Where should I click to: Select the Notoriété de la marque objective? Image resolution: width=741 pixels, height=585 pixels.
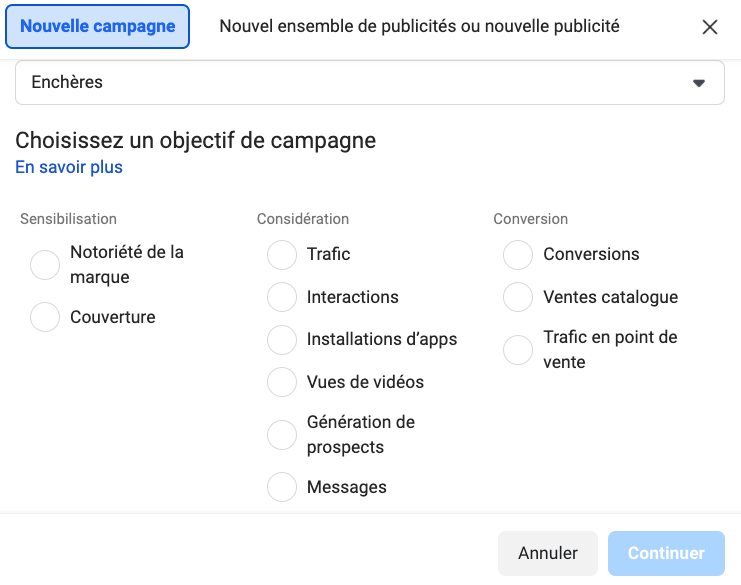coord(45,265)
